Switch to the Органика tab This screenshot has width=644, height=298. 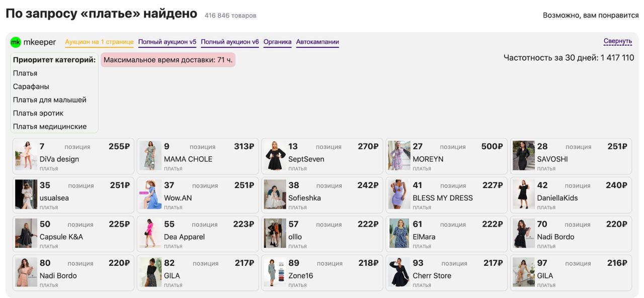[277, 42]
